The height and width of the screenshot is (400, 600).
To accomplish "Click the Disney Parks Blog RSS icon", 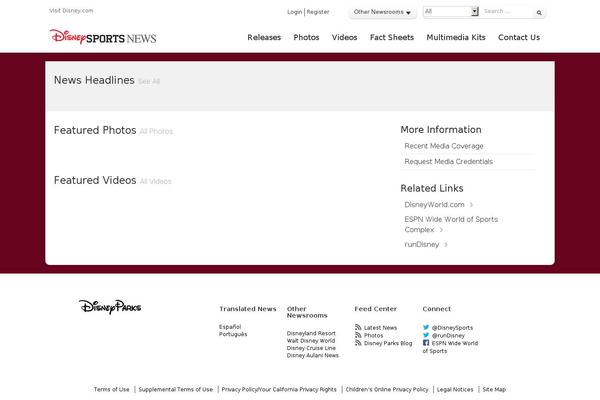I will (358, 343).
